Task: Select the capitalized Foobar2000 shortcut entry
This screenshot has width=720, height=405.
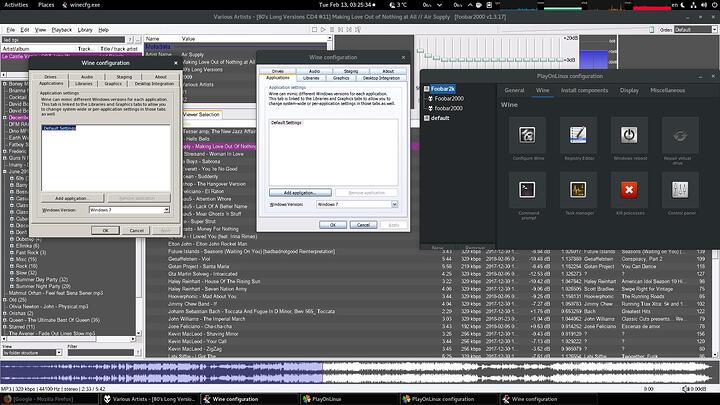Action: tap(449, 99)
